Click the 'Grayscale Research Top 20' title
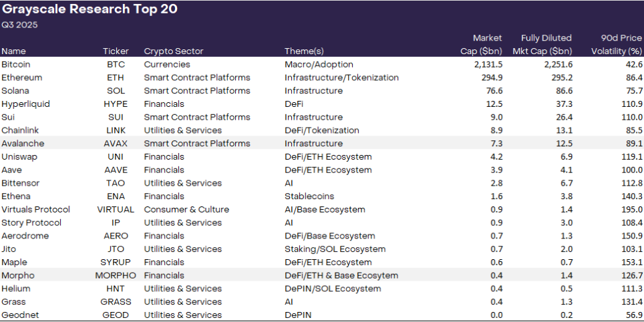The width and height of the screenshot is (644, 322). 90,9
